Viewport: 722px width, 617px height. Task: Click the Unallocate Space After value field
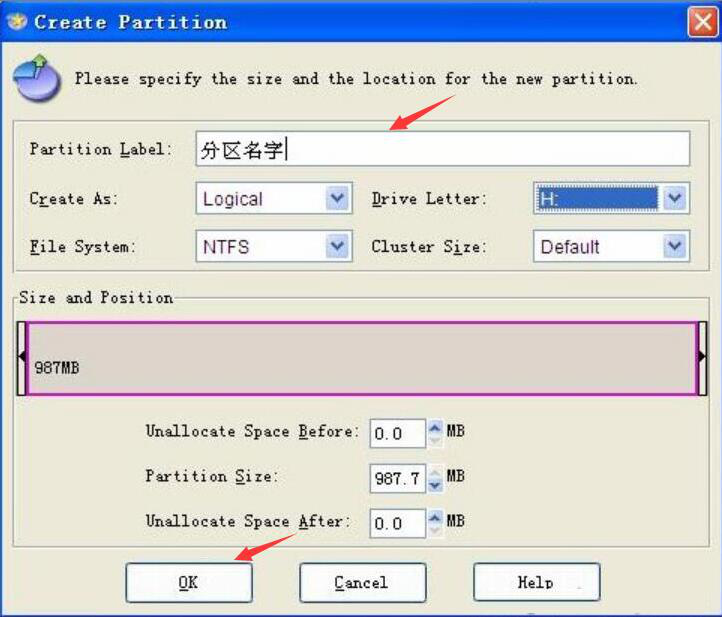point(397,523)
